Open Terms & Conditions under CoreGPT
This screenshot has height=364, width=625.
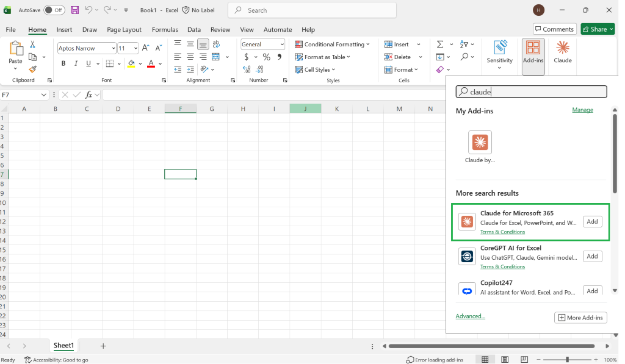(502, 267)
